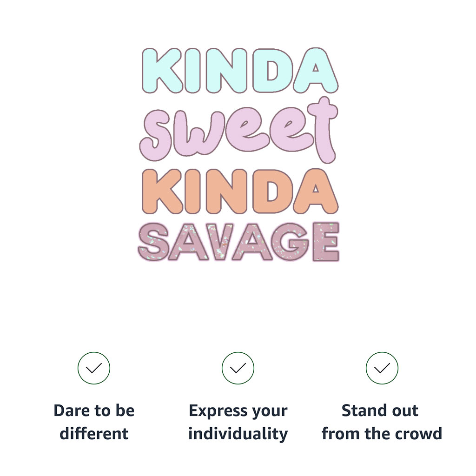Click the first letter S in SAVAGE
This screenshot has width=476, height=476.
153,242
